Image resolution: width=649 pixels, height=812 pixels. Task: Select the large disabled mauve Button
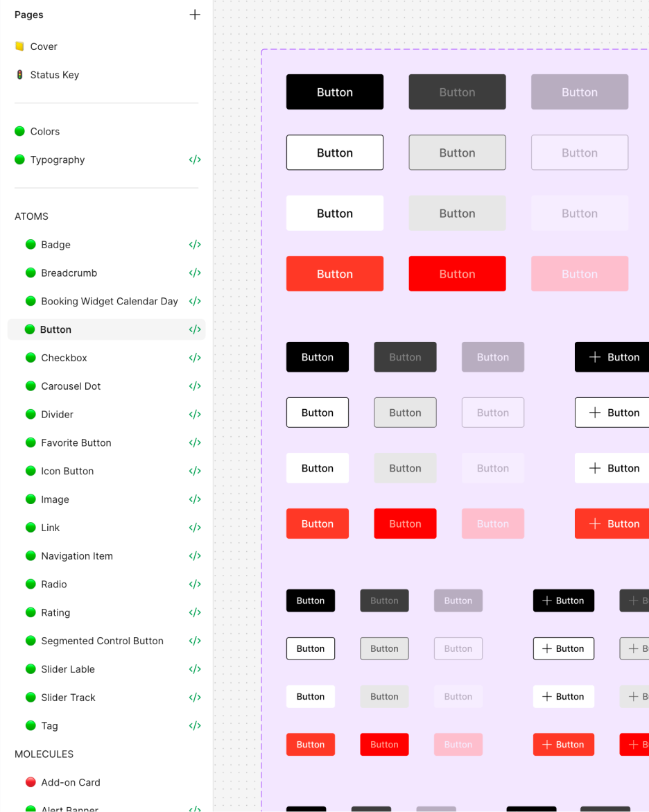[x=580, y=92]
